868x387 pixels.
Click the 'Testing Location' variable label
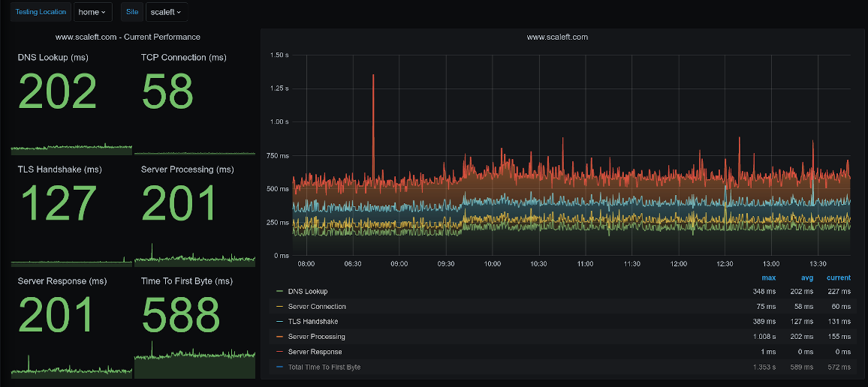[x=41, y=12]
